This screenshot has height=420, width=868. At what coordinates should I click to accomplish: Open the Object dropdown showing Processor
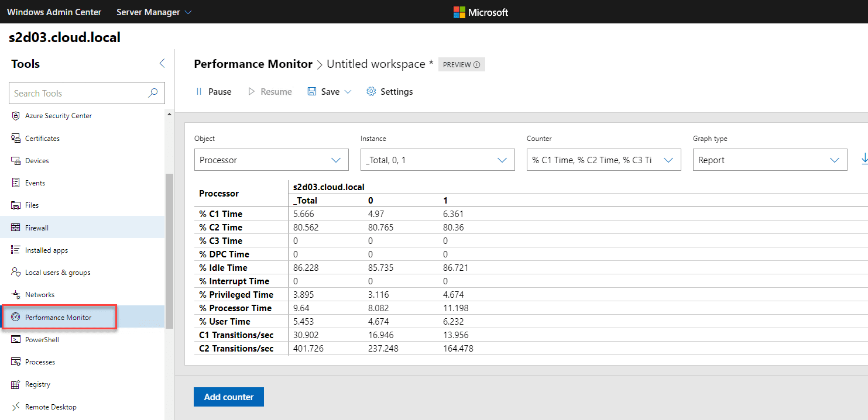tap(271, 160)
